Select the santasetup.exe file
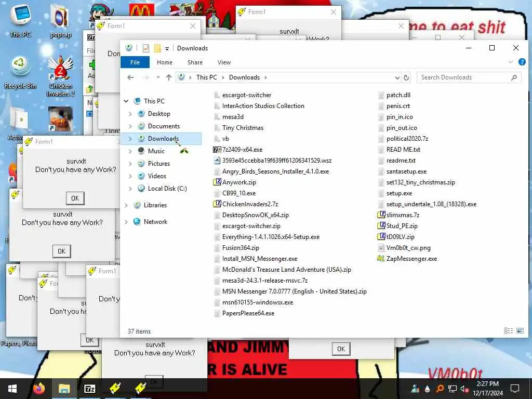This screenshot has height=399, width=532. pyautogui.click(x=402, y=171)
